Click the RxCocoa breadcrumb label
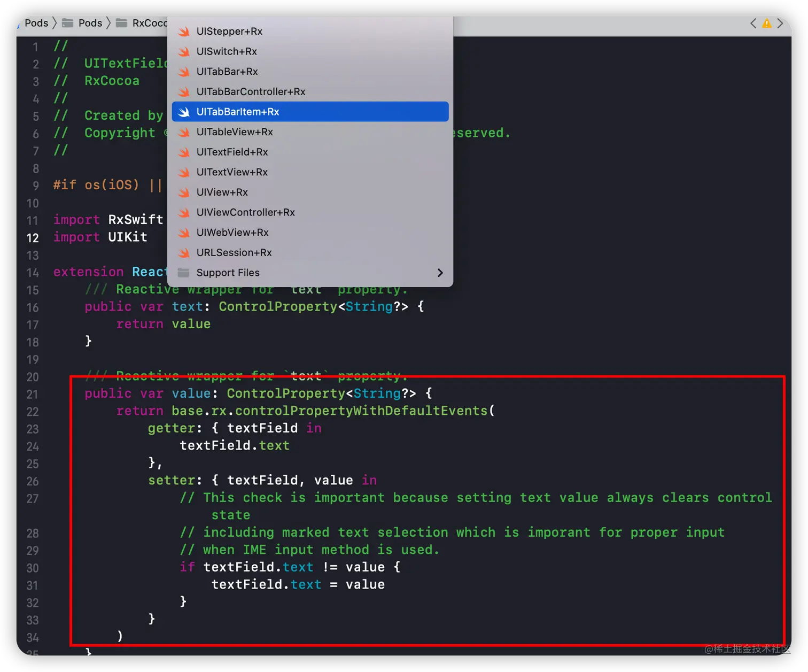Screen dimensions: 808x672 tap(150, 23)
